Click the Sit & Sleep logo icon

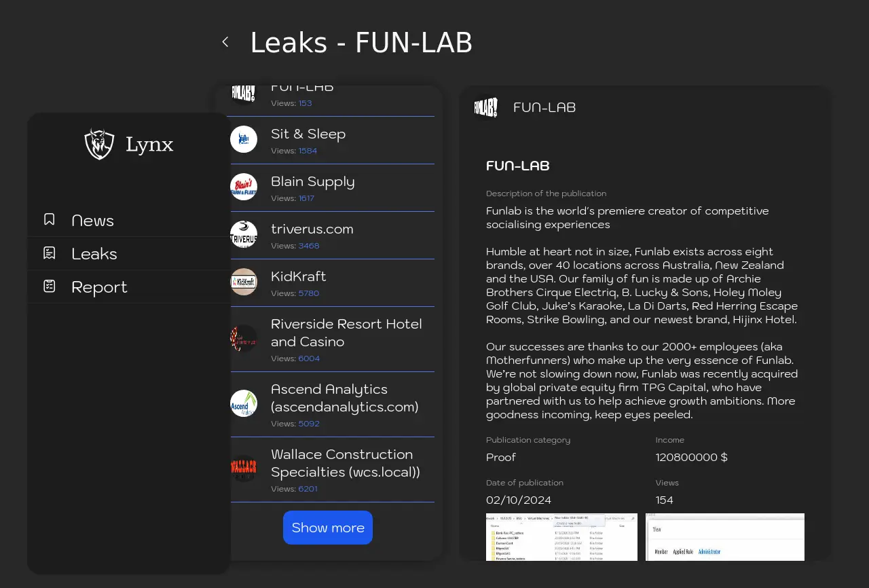pos(244,139)
